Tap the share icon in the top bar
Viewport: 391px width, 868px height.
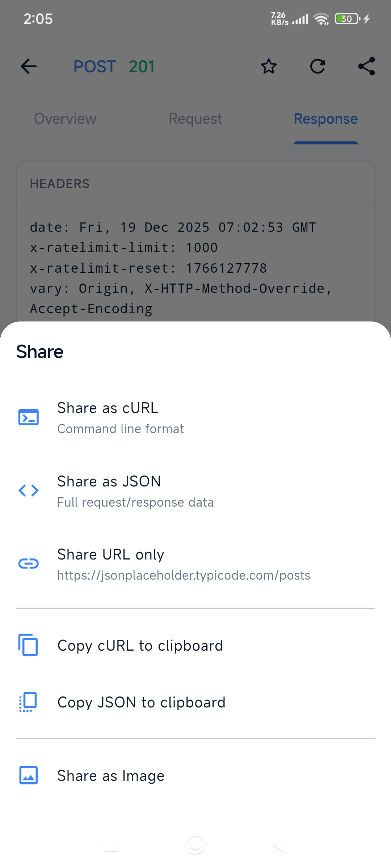[x=366, y=67]
